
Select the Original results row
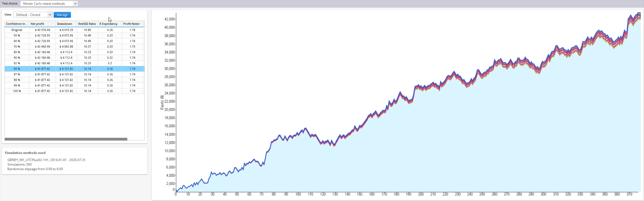74,30
